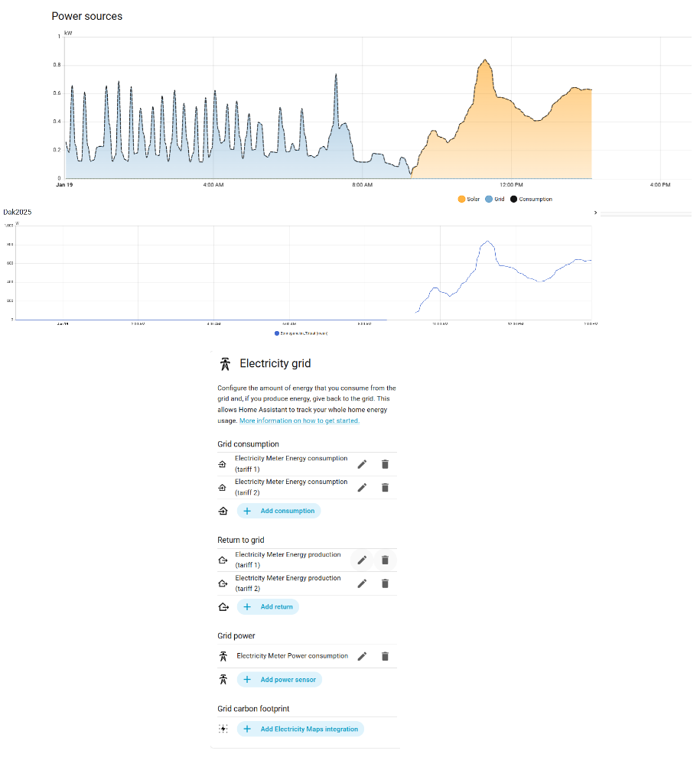Click the Add consumption button
The image size is (700, 783).
[x=278, y=511]
